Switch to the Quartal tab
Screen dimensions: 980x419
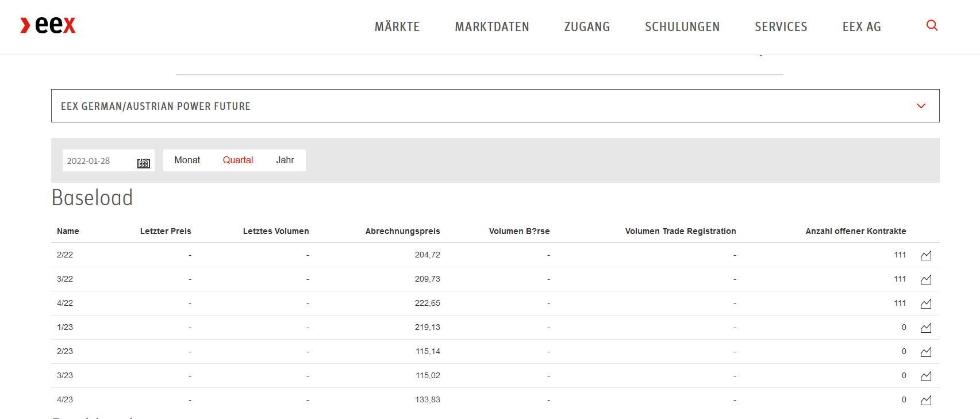pos(238,160)
